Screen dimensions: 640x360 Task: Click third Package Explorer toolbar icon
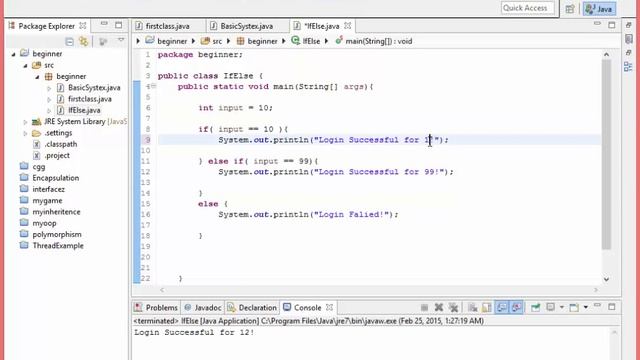click(103, 41)
